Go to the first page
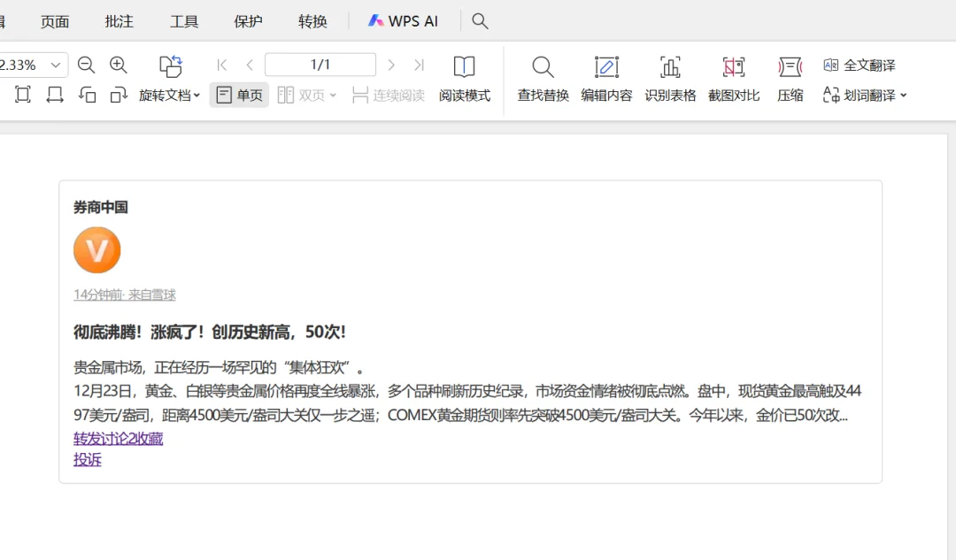The image size is (956, 560). [222, 65]
